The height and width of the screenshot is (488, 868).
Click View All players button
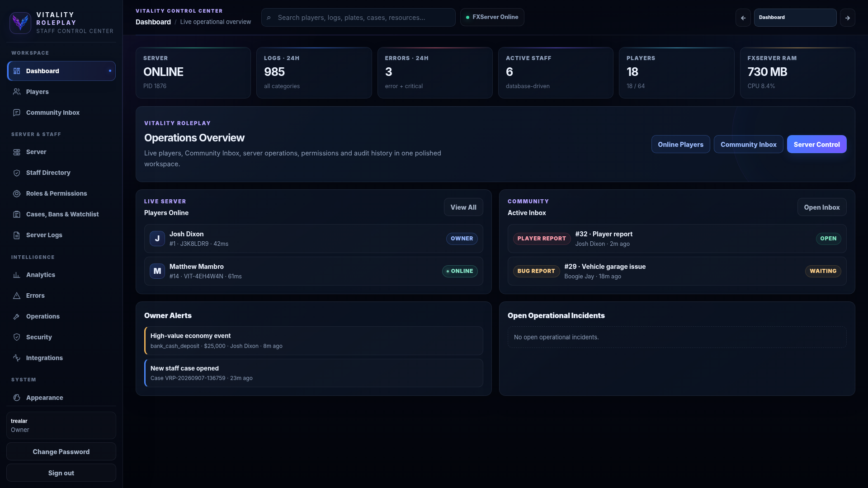tap(463, 207)
